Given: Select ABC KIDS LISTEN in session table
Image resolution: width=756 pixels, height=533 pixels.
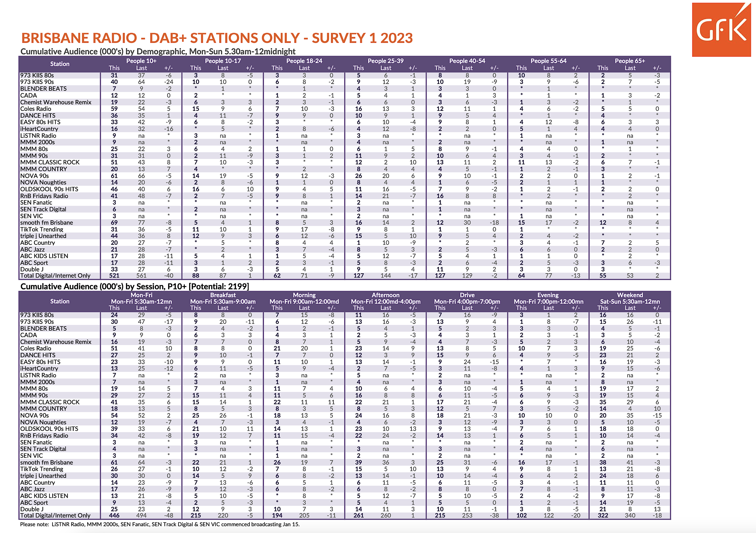Looking at the screenshot, I should coord(344,496).
